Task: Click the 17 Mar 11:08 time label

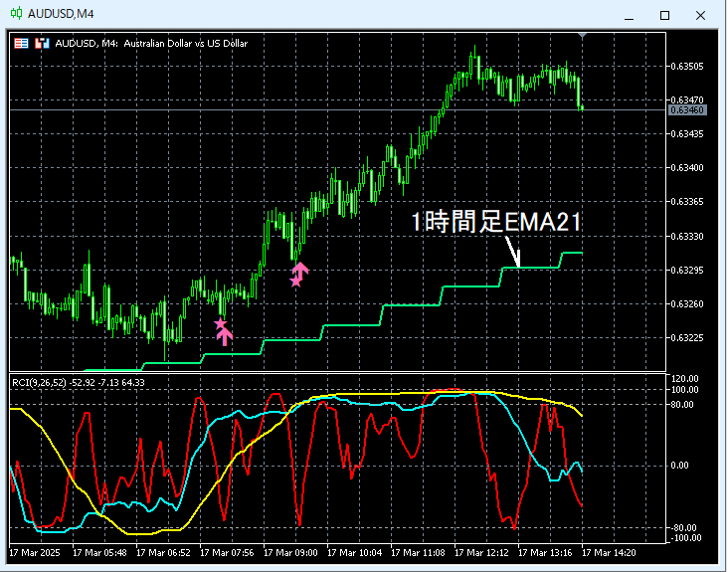Action: click(418, 553)
